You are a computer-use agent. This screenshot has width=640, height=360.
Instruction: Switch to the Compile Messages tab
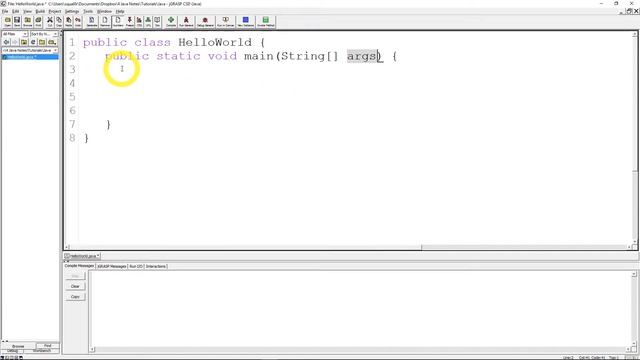pyautogui.click(x=79, y=266)
